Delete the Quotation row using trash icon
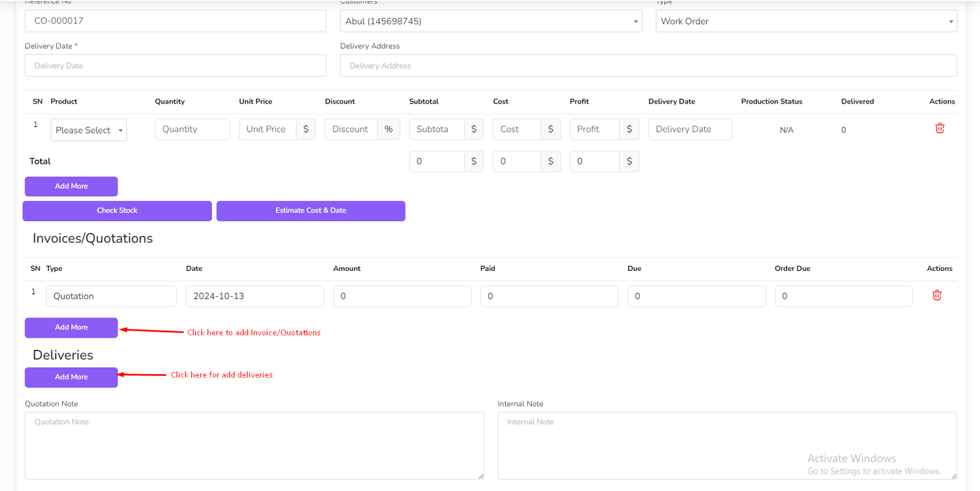The width and height of the screenshot is (980, 491). tap(937, 295)
